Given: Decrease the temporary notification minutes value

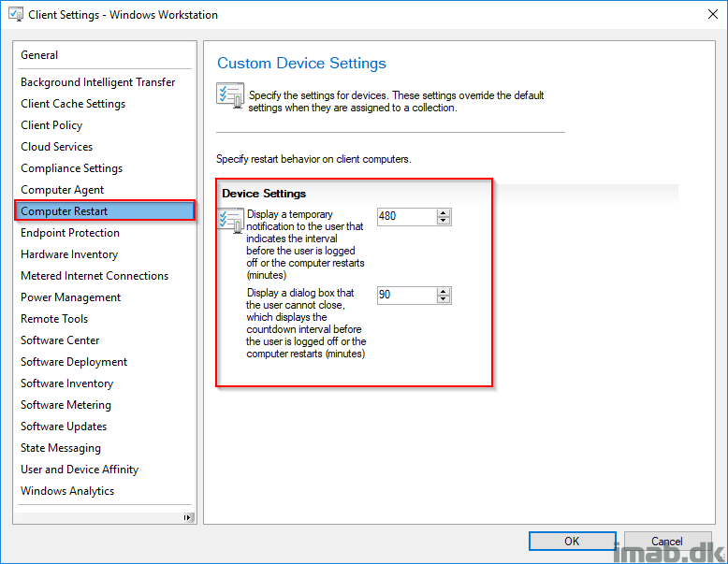Looking at the screenshot, I should pos(444,221).
